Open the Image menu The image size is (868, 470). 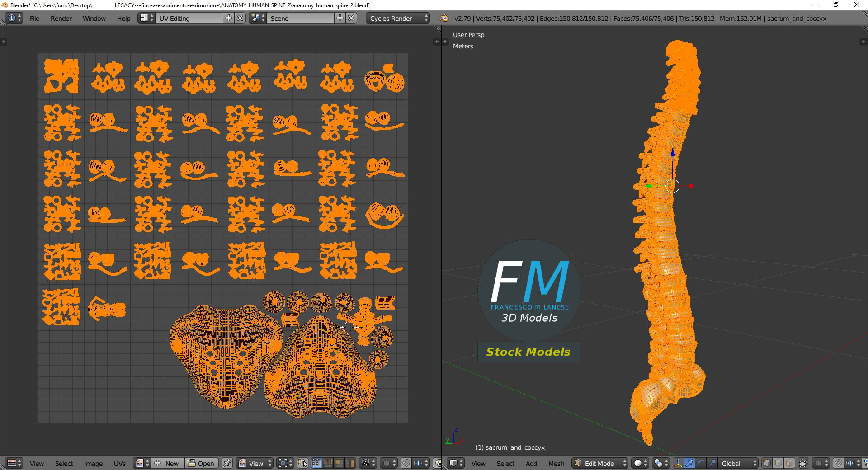pos(93,463)
